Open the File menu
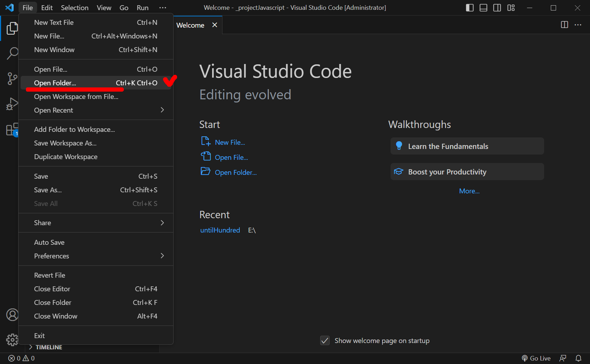This screenshot has height=364, width=590. [x=28, y=8]
